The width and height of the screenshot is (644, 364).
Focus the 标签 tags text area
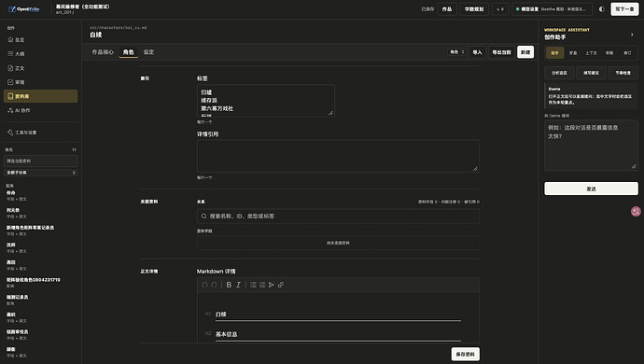(266, 101)
